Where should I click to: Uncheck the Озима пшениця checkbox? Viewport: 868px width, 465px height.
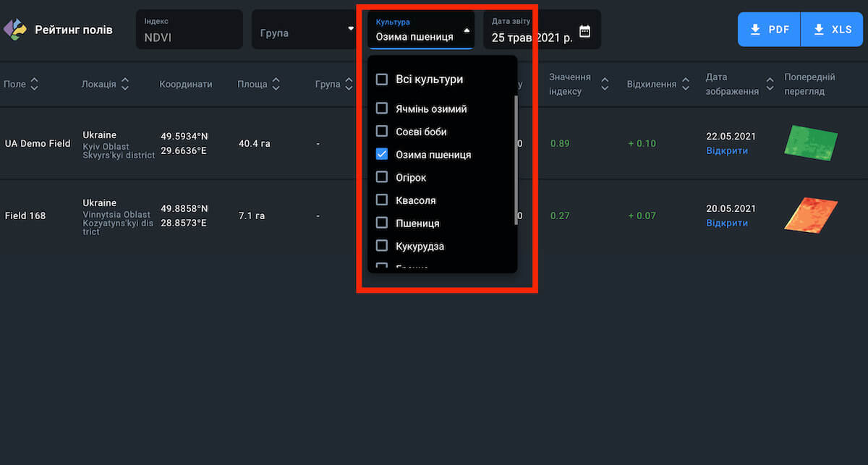click(x=382, y=155)
